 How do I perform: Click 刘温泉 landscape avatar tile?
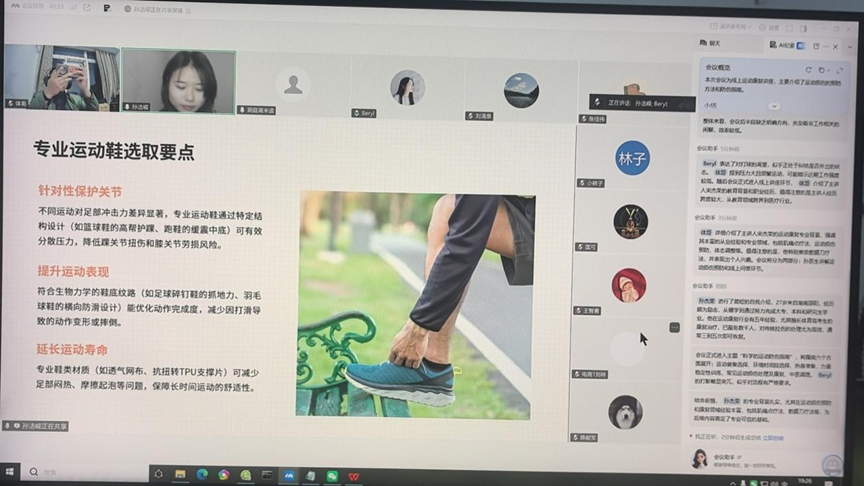521,89
